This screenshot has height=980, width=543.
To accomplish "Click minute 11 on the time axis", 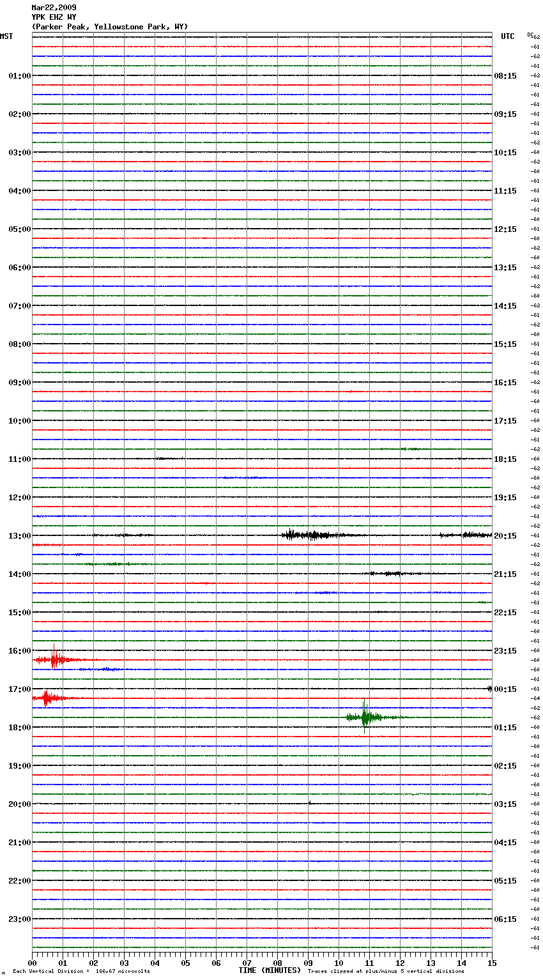I will click(370, 963).
